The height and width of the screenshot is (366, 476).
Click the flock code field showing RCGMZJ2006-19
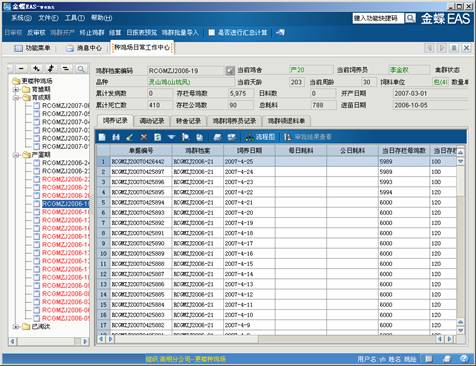[186, 71]
